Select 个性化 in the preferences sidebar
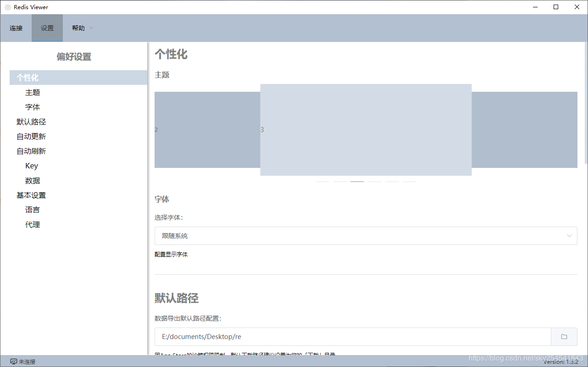 pos(78,78)
